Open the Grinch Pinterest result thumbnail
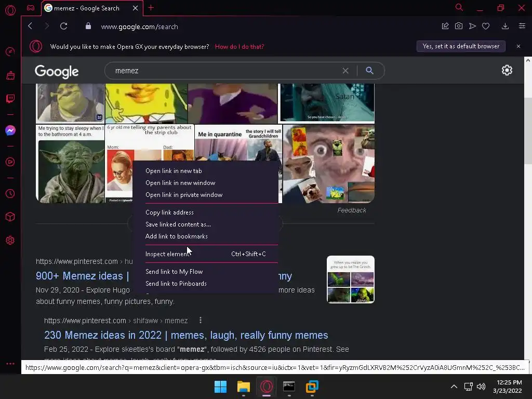Viewport: 532px width, 399px height. [x=351, y=279]
